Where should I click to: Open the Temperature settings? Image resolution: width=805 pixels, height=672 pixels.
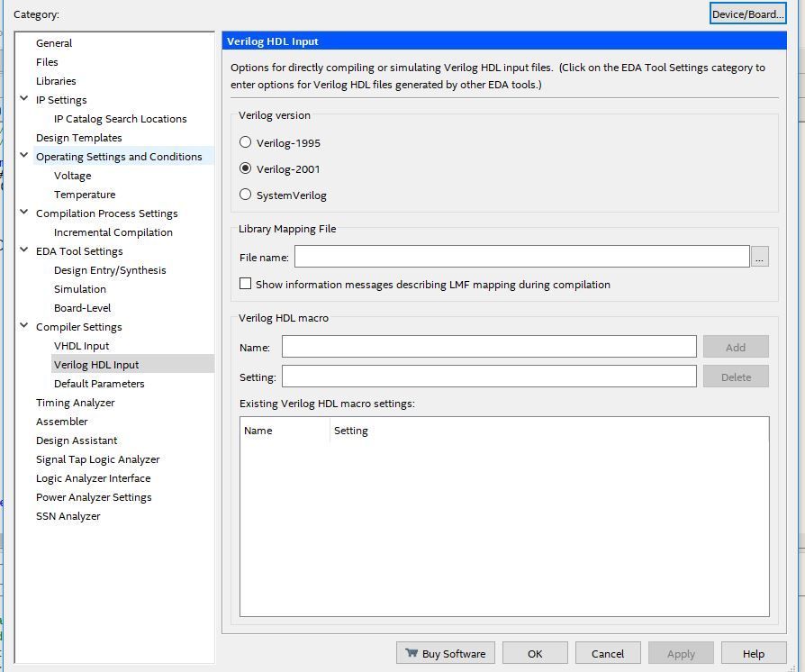point(85,195)
